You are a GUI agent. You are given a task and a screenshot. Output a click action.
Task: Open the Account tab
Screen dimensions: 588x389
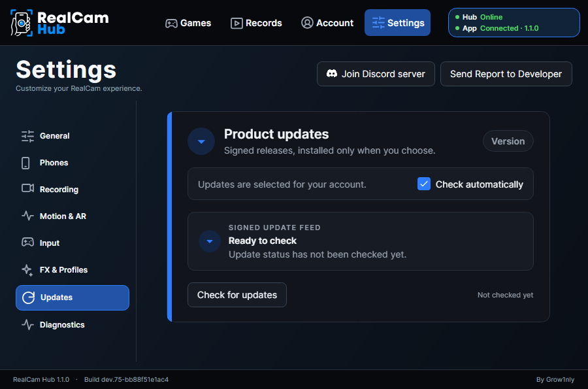tap(327, 23)
